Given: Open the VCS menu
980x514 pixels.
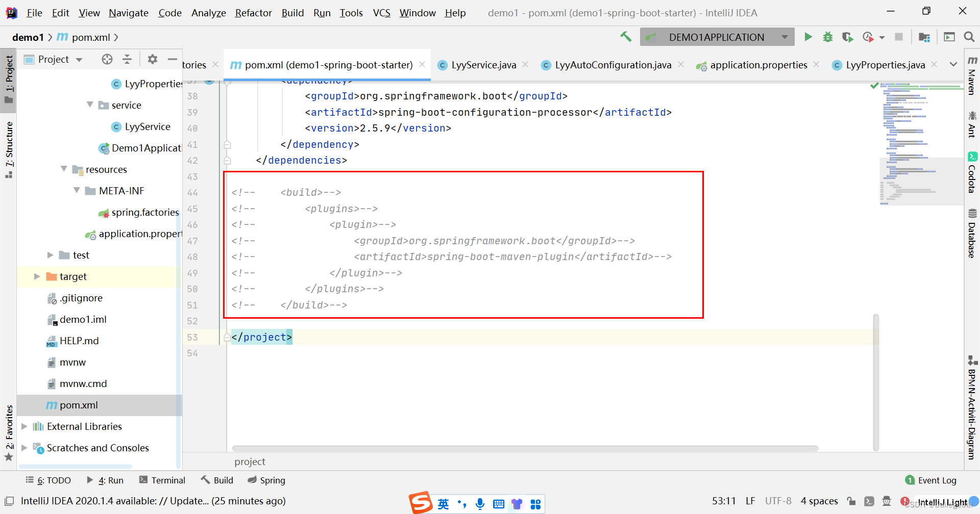Looking at the screenshot, I should 381,13.
